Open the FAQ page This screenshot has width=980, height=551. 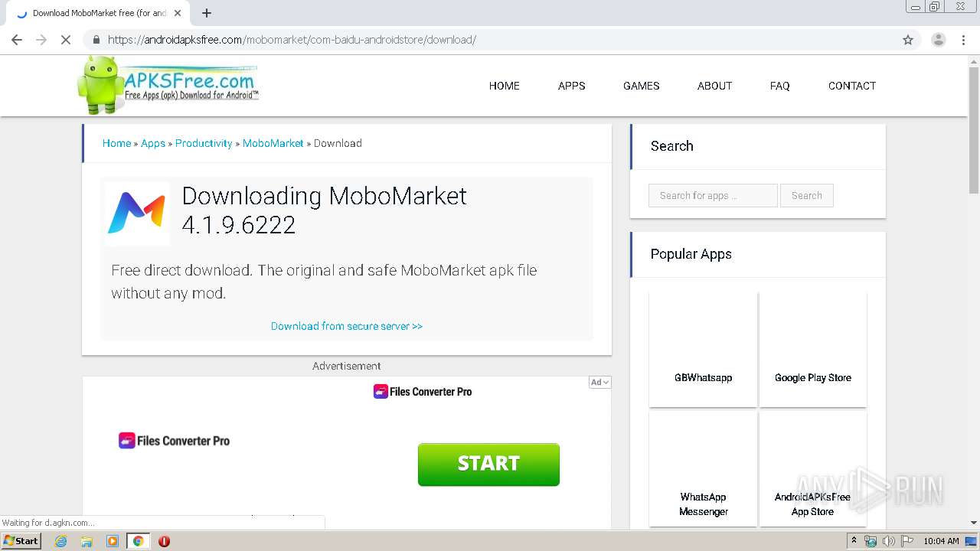pos(780,86)
